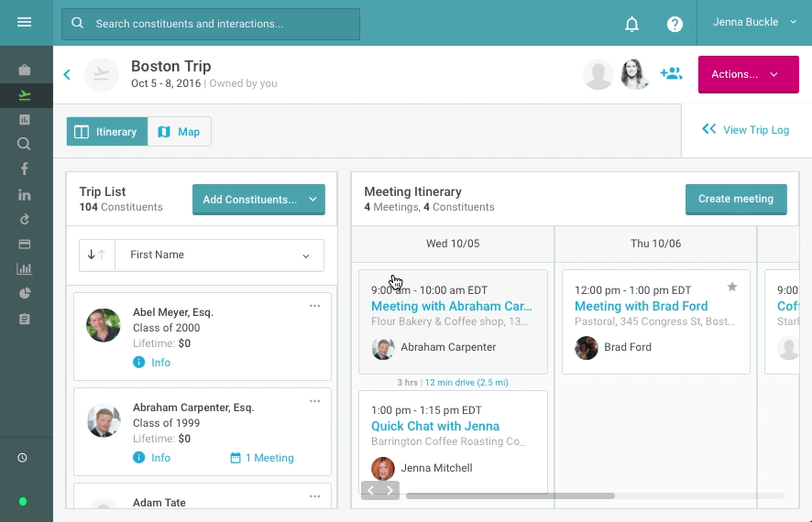Click the Create meeting button
The height and width of the screenshot is (522, 812).
click(x=735, y=199)
